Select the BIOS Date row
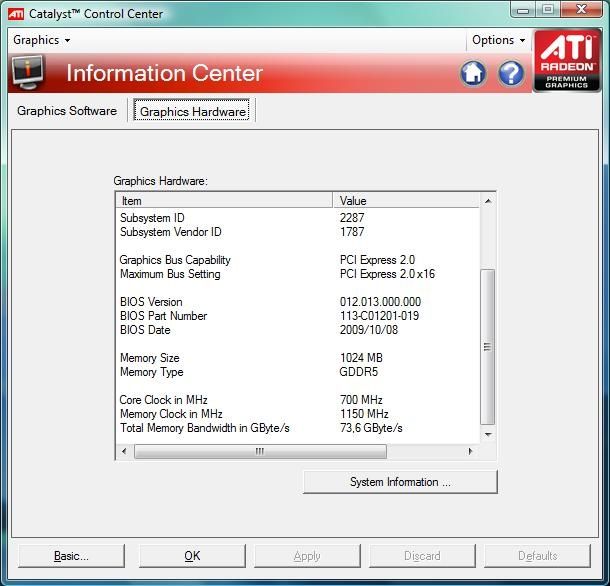 (298, 330)
